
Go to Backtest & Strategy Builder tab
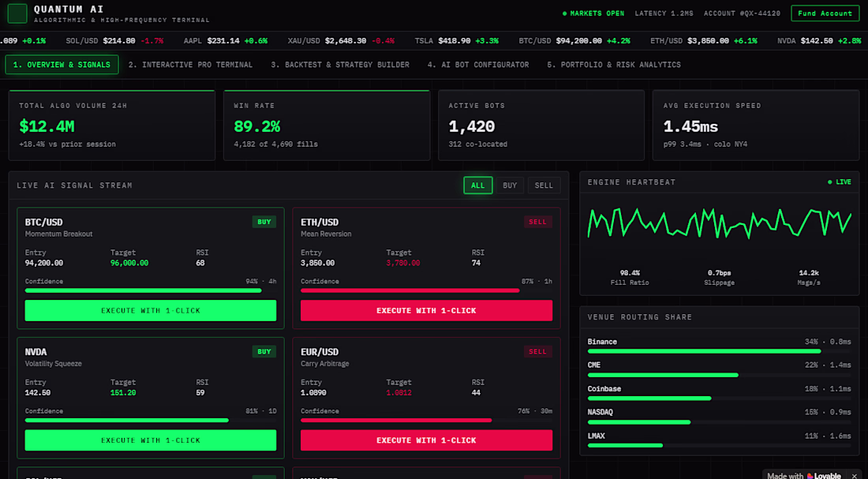[340, 65]
